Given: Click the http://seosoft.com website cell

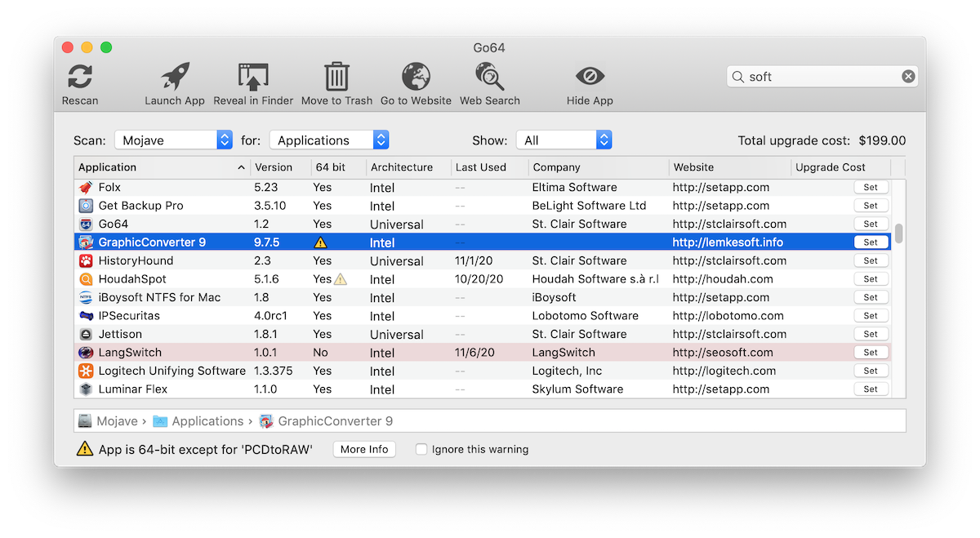Looking at the screenshot, I should point(723,353).
